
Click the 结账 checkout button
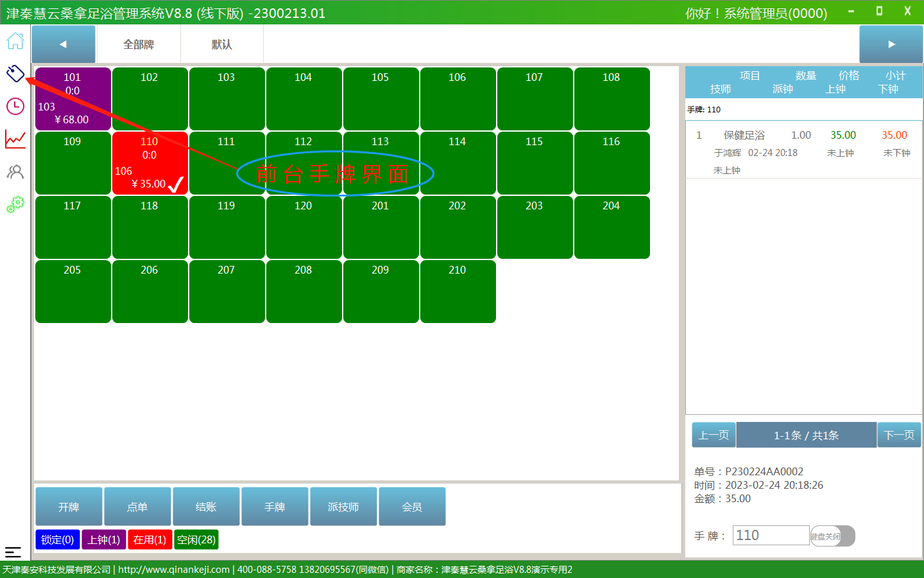click(x=206, y=507)
